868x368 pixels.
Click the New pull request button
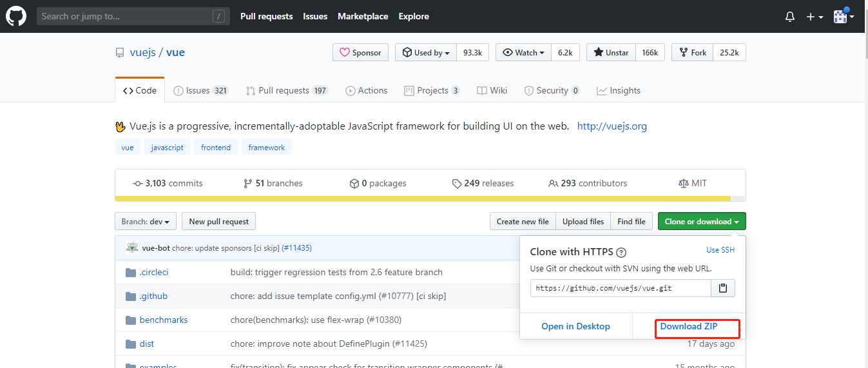218,222
